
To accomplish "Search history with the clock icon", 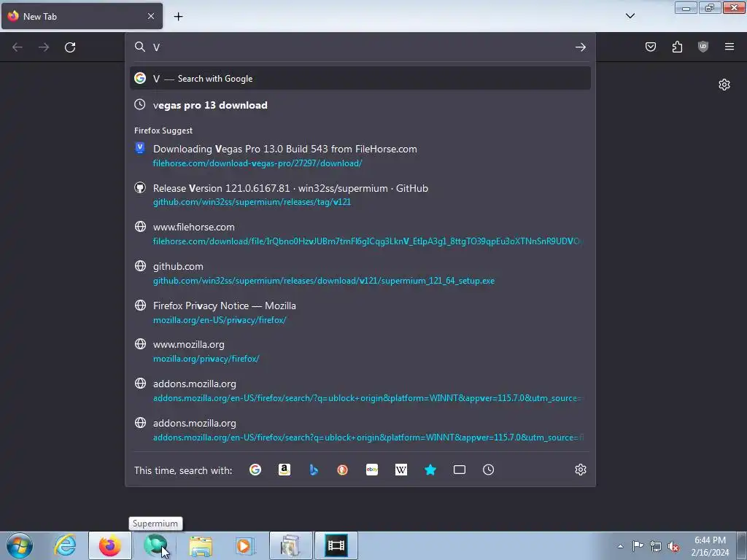I will (x=488, y=470).
